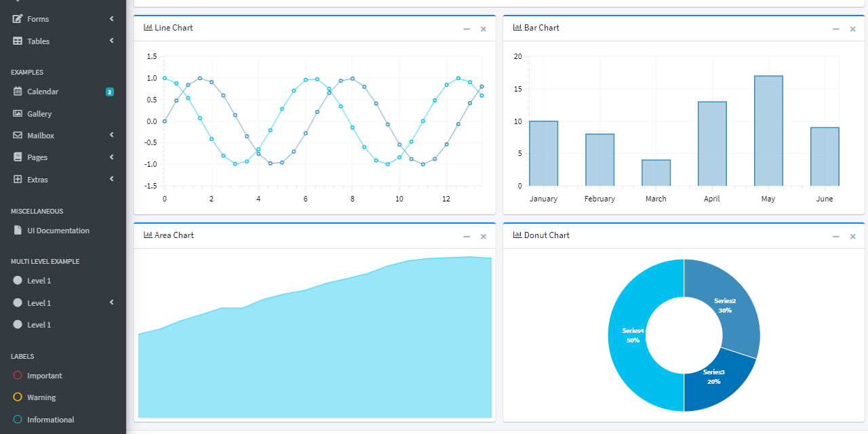
Task: Click the chart icon beside Line Chart title
Action: 149,27
